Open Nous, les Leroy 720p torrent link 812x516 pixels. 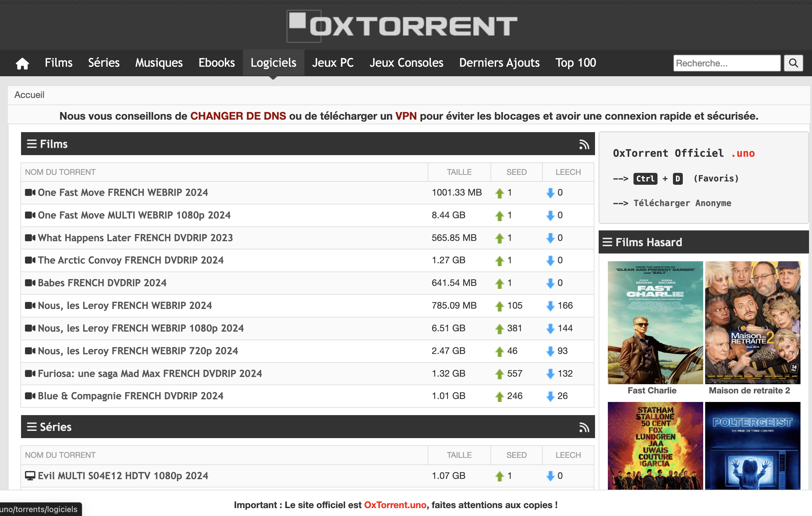click(138, 351)
